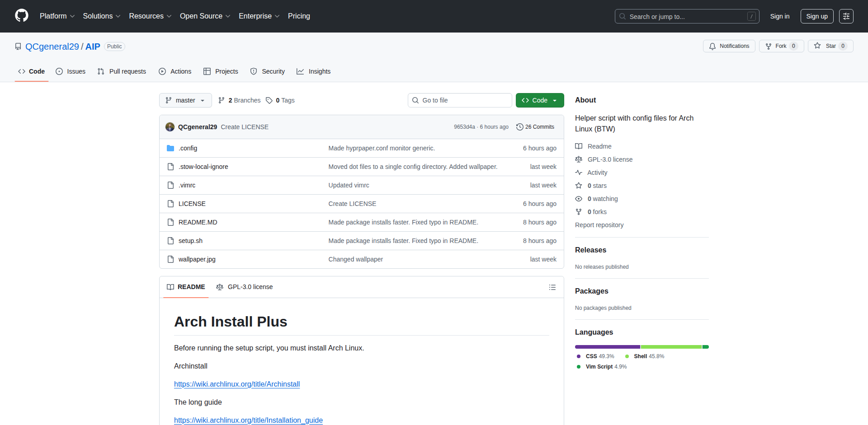Click the setup.sh file icon
This screenshot has height=425, width=868.
click(170, 241)
